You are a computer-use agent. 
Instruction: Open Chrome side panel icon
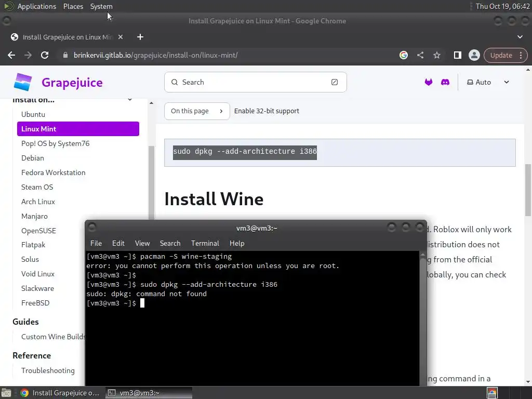click(457, 55)
